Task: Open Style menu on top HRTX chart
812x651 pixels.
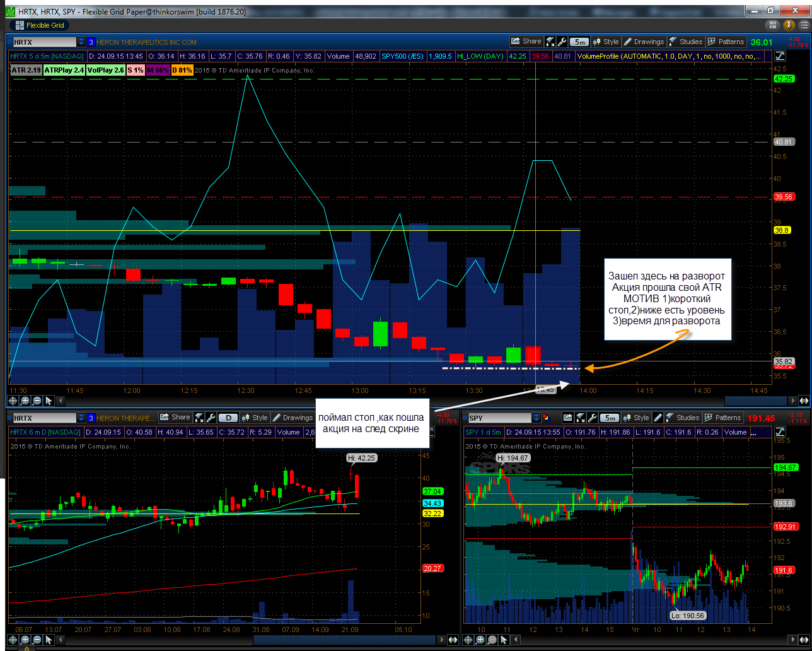Action: (x=605, y=42)
